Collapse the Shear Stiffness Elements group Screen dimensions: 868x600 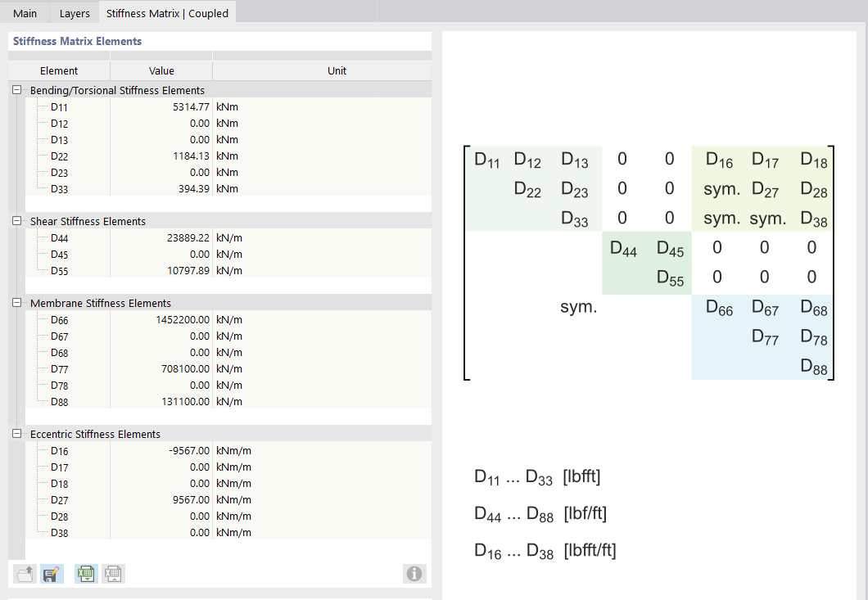pos(17,221)
